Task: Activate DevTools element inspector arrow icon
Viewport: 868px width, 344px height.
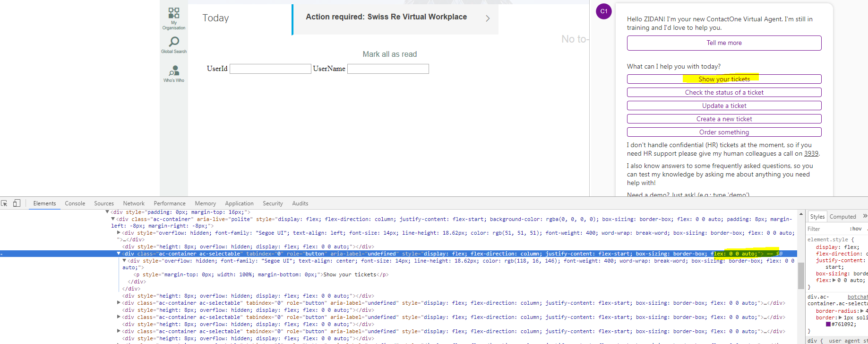Action: (x=4, y=203)
